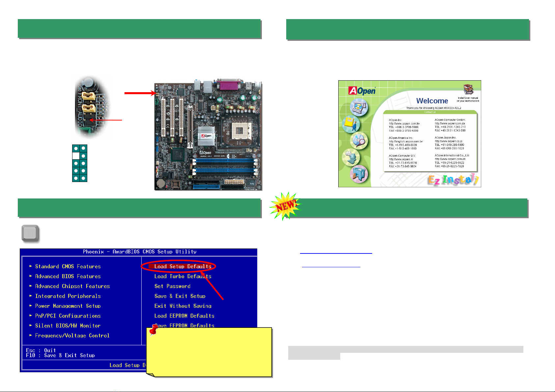Image resolution: width=555 pixels, height=392 pixels.
Task: Open http://www.aopencom.de link
Action: tap(450, 124)
